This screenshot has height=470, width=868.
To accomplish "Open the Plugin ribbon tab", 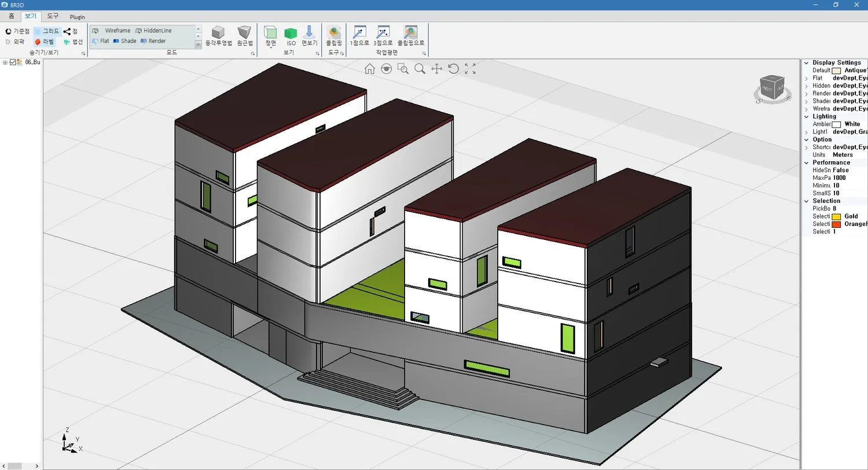I will 78,17.
